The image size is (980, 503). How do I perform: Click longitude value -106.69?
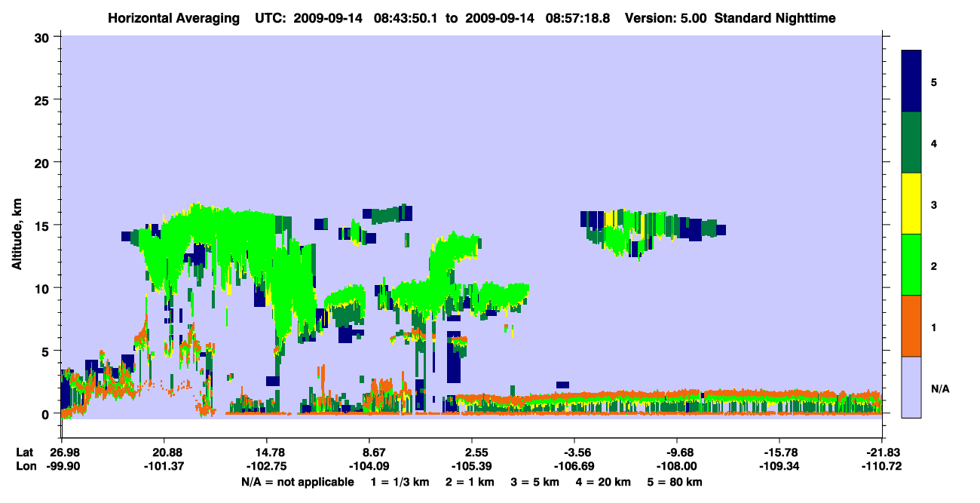point(574,467)
